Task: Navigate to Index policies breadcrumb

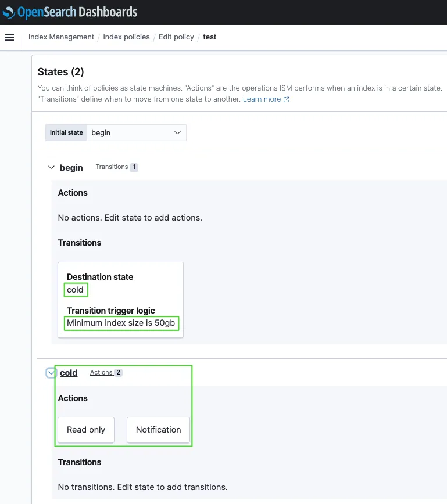Action: [x=126, y=37]
